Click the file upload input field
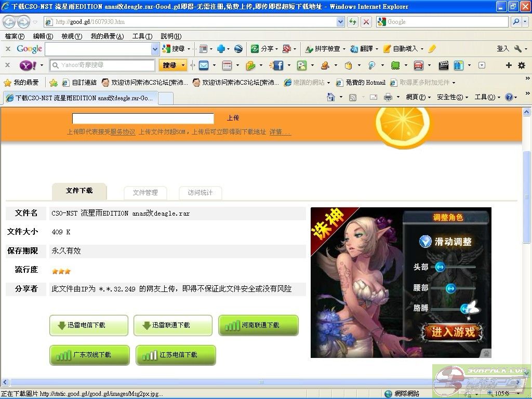This screenshot has height=399, width=532. (143, 118)
